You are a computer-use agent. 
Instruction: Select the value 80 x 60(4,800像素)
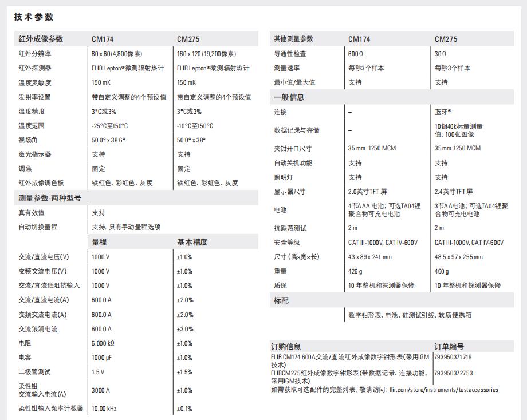point(117,54)
